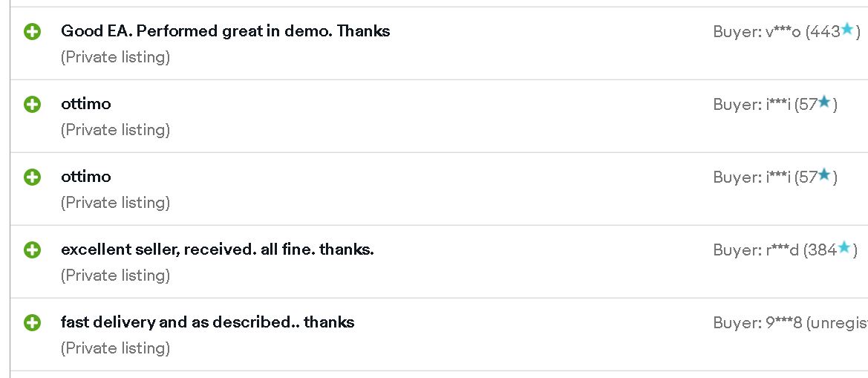The height and width of the screenshot is (378, 868).
Task: Click green plus icon beside "Good EA" feedback
Action: [x=32, y=31]
